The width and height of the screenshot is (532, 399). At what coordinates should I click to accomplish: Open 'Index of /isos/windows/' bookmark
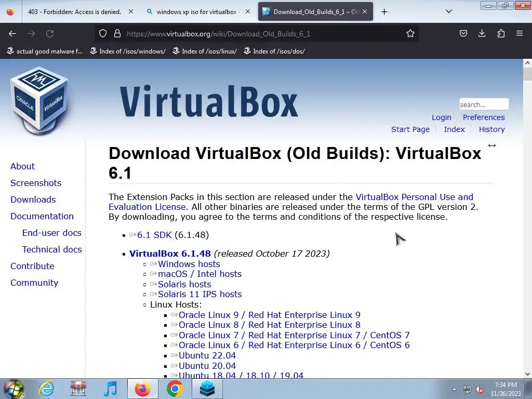click(x=128, y=51)
